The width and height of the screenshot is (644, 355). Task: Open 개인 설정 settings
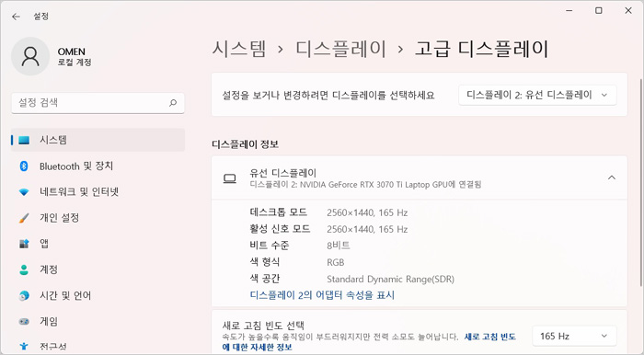98,218
